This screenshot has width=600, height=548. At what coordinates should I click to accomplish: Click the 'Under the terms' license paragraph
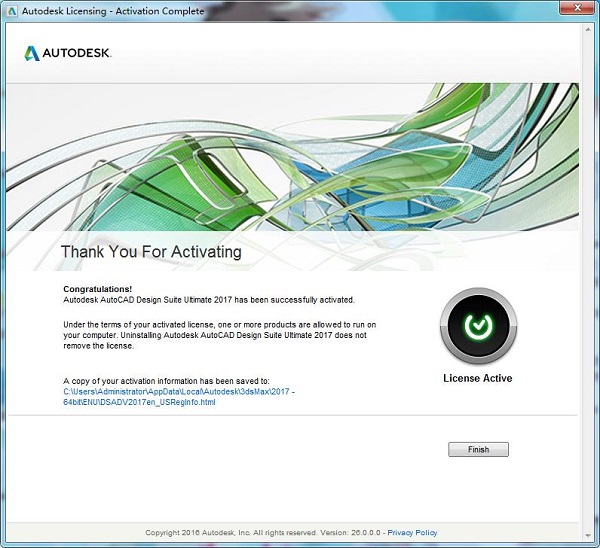click(218, 335)
